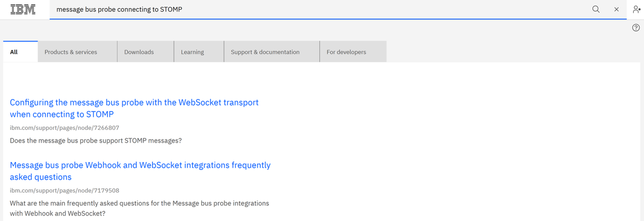Click the URL ibm.com/support/pages/node/7179508
The image size is (644, 221).
click(x=64, y=190)
